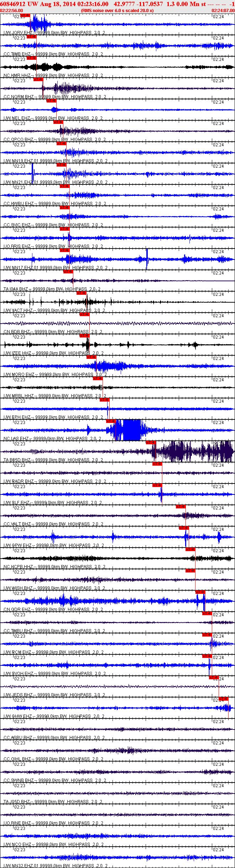Screen dimensions: 235x868
Task: Click the red pick marker on GDR trace
Action: coord(200,592)
